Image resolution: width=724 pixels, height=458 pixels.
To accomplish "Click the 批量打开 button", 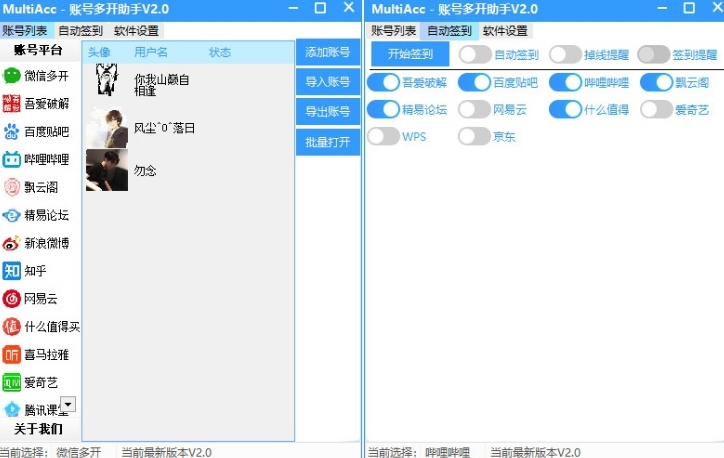I will [x=327, y=142].
